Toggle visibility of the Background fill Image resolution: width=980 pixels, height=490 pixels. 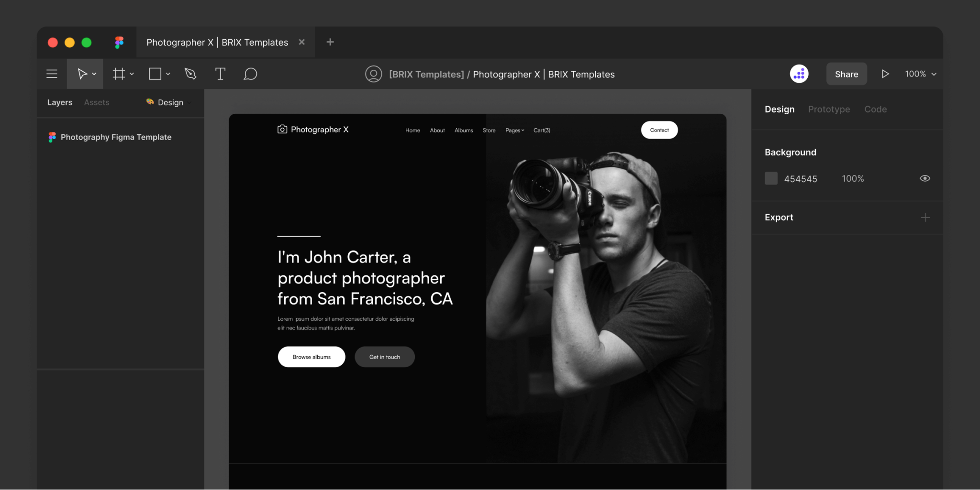click(924, 178)
